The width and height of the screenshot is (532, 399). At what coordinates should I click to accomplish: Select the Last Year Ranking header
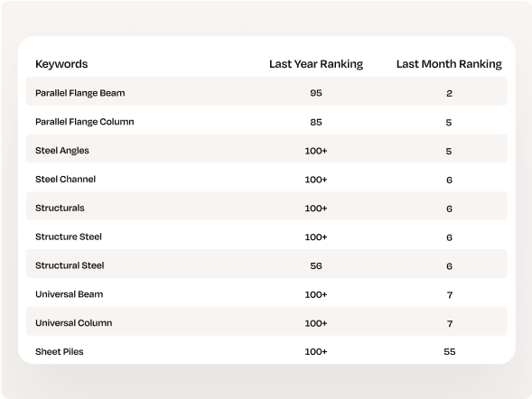point(316,64)
